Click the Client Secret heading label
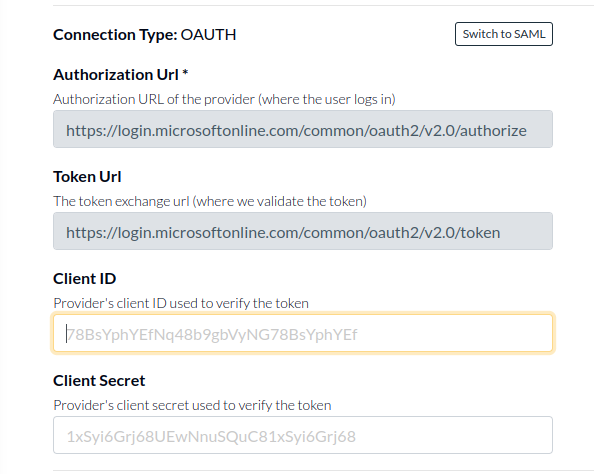594x474 pixels. tap(99, 380)
